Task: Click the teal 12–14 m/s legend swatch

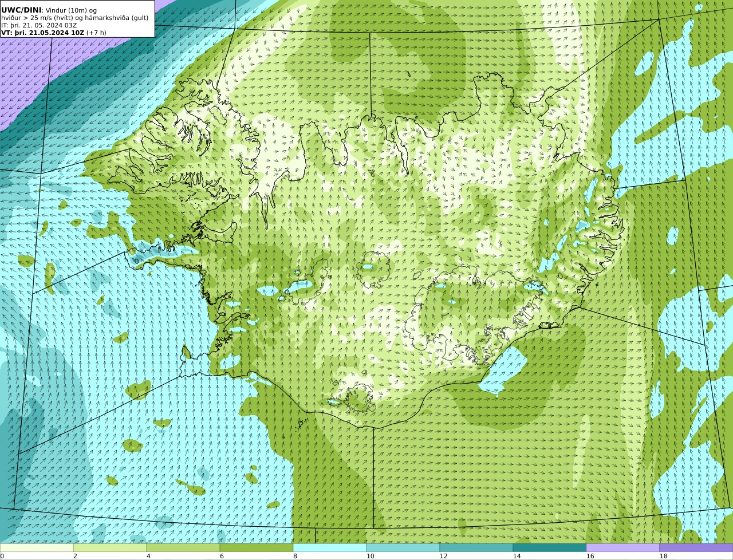Action: [476, 547]
